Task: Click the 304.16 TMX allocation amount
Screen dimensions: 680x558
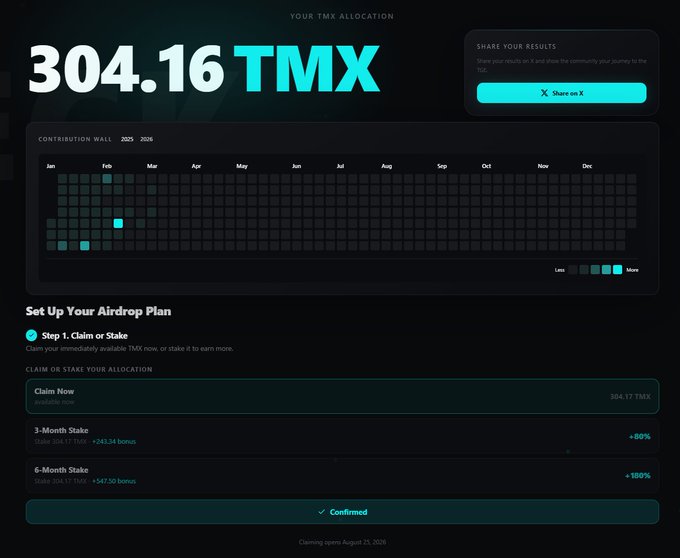Action: pos(204,69)
